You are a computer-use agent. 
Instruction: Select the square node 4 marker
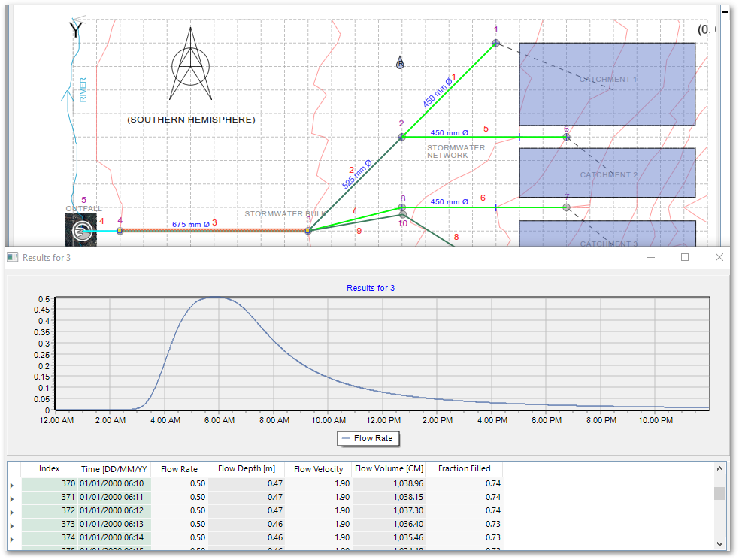click(x=120, y=231)
